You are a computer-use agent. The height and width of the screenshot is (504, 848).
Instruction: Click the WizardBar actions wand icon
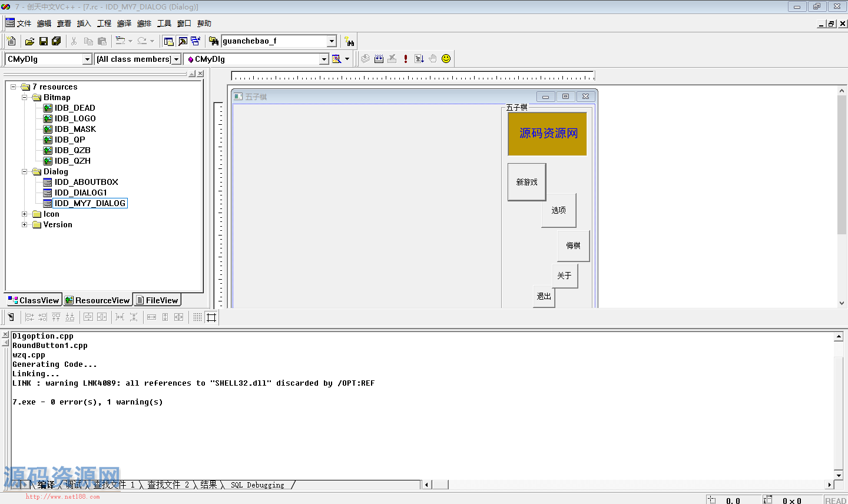tap(336, 59)
